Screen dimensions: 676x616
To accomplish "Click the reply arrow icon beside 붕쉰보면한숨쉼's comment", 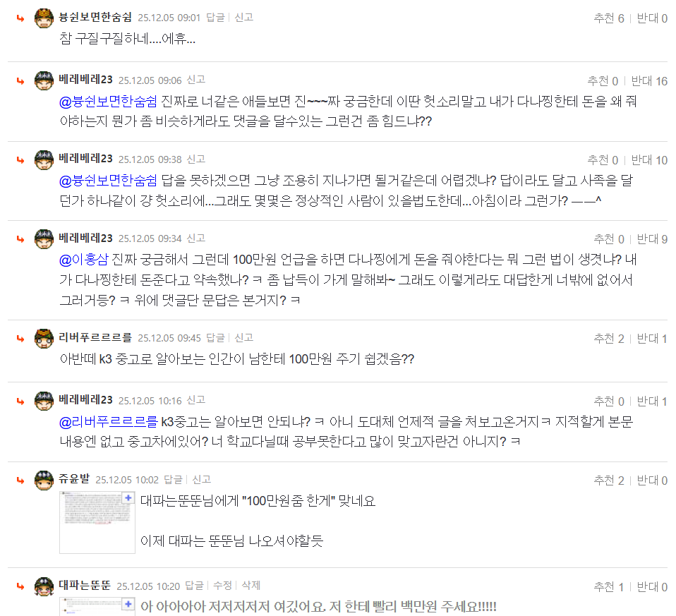I will (20, 18).
